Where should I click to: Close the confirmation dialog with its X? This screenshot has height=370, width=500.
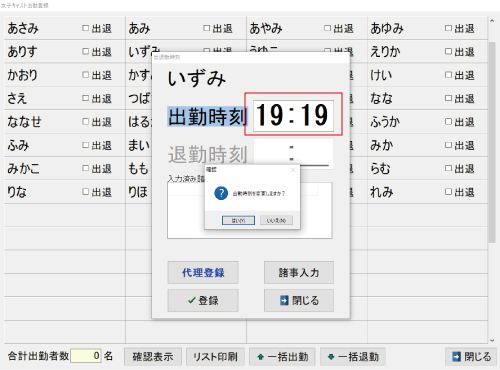(x=293, y=170)
